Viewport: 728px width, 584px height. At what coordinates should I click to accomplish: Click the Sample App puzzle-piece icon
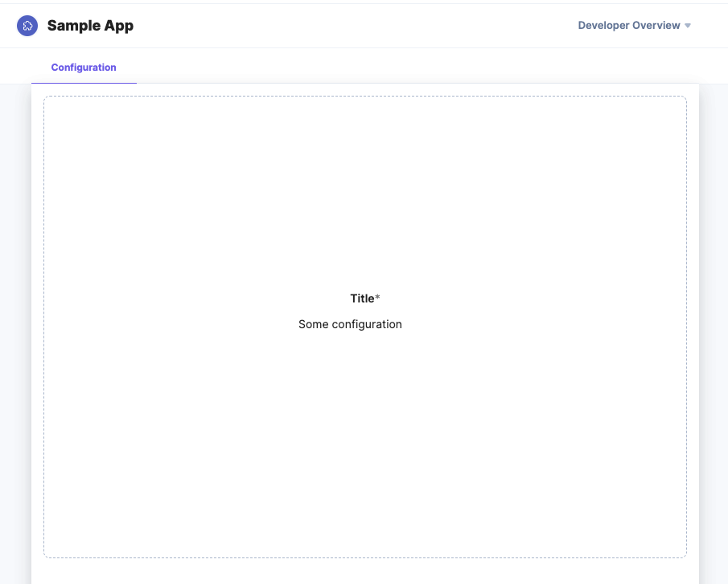(x=27, y=26)
